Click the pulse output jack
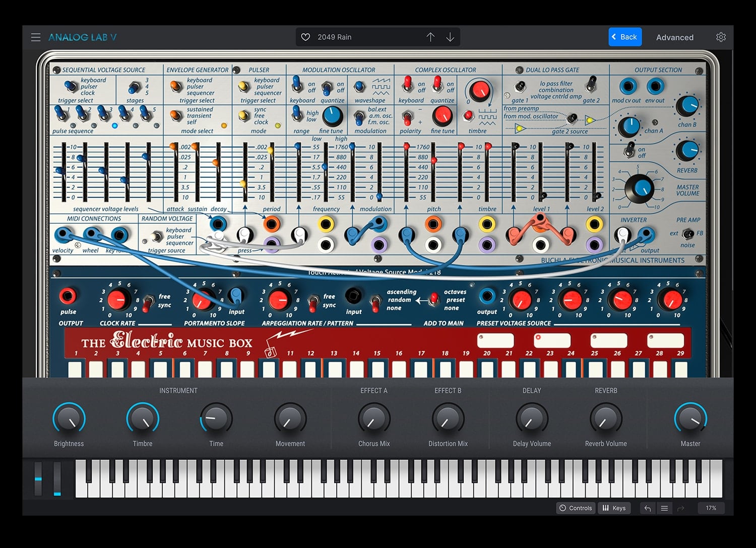Screen dimensions: 756x548 [68, 296]
